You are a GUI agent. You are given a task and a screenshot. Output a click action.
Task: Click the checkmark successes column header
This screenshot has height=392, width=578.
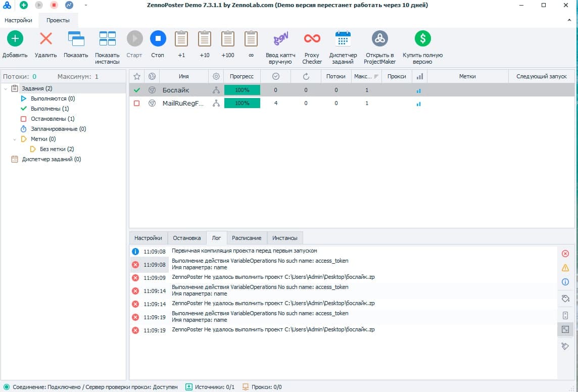click(276, 76)
